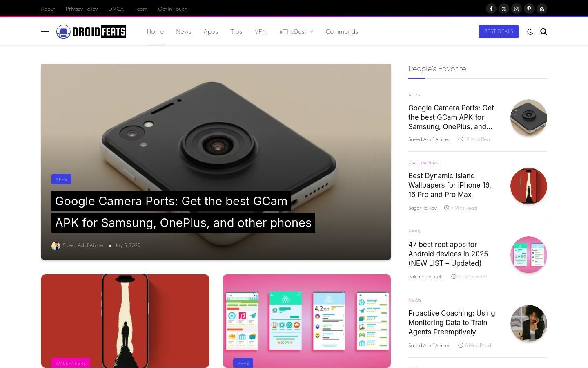
Task: Open sidebar Google Camera Ports article title
Action: click(451, 117)
